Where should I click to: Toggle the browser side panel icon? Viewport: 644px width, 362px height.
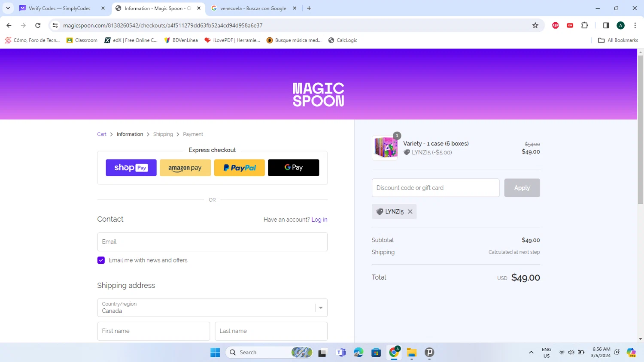606,25
